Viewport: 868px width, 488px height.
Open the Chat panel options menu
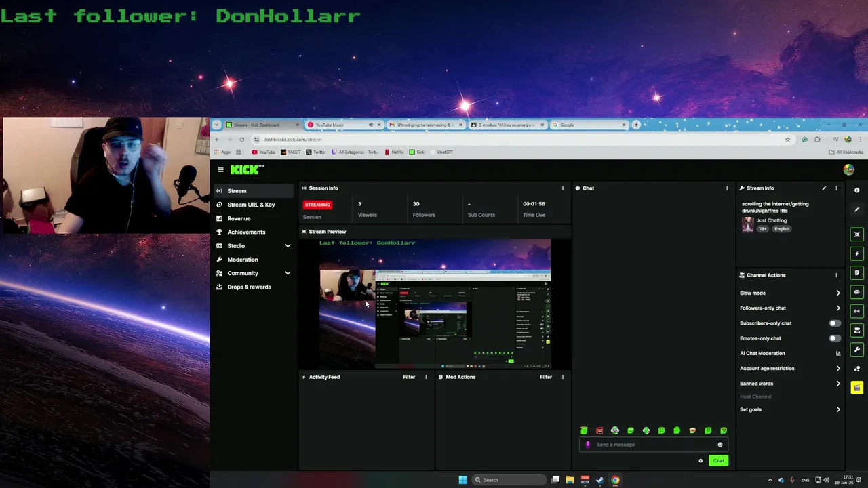tap(727, 188)
